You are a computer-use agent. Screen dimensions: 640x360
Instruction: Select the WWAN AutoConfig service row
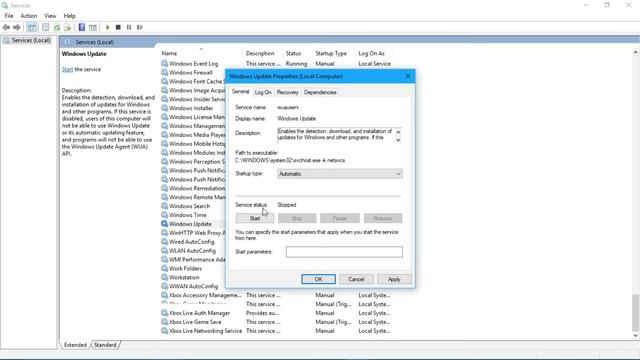193,286
